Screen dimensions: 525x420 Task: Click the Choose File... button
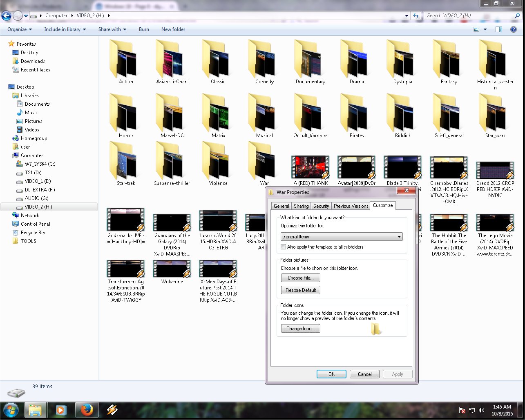[x=301, y=278]
